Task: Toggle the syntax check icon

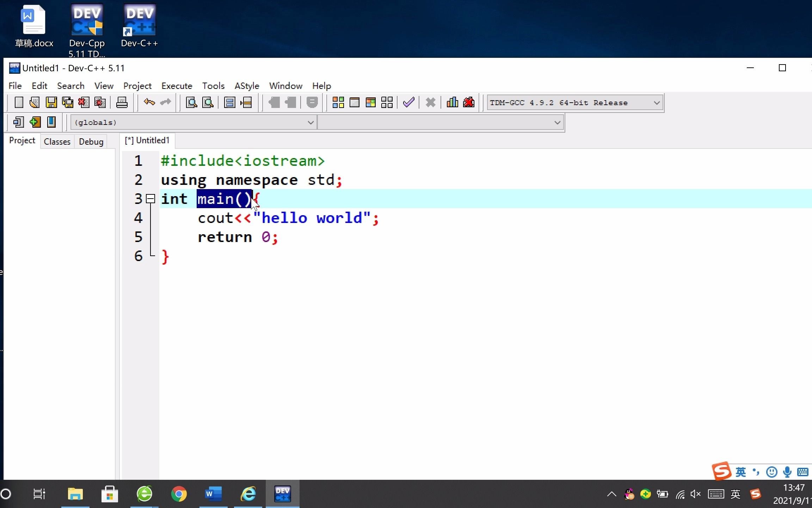Action: pos(409,102)
